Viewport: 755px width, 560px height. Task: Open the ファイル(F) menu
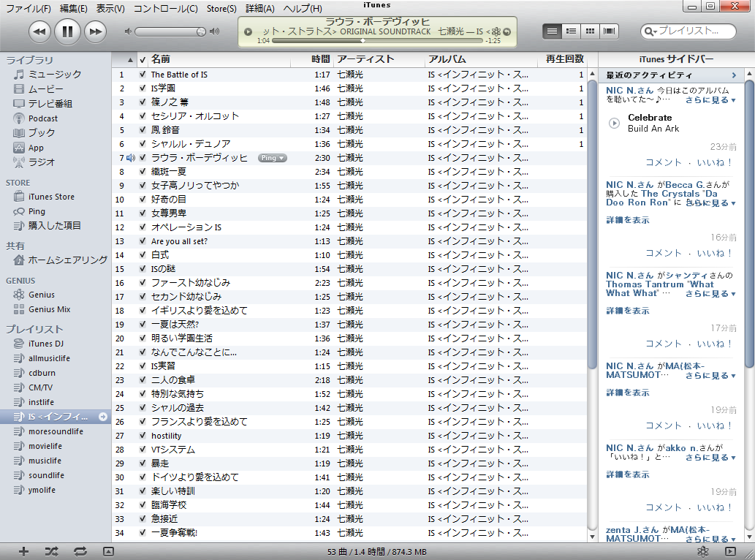pyautogui.click(x=29, y=8)
